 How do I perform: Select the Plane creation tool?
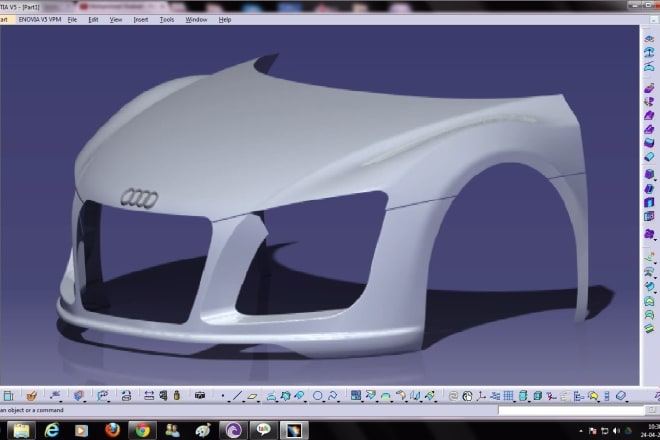coord(252,396)
